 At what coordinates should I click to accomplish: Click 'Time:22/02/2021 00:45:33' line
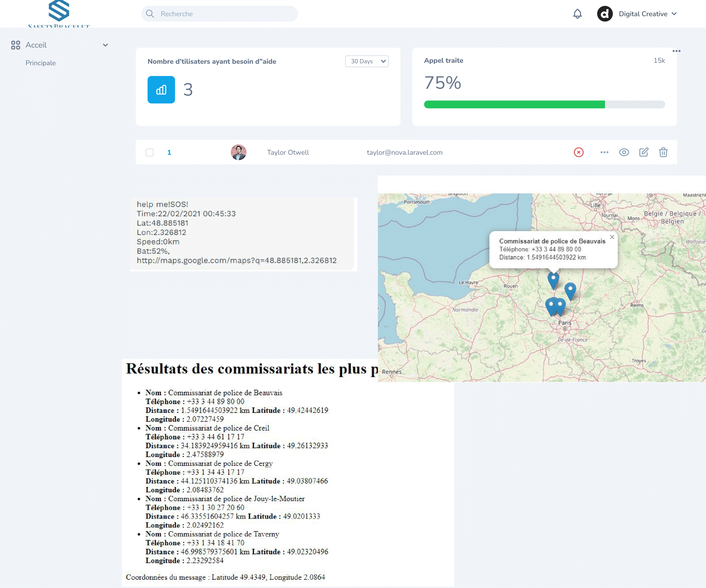(186, 213)
